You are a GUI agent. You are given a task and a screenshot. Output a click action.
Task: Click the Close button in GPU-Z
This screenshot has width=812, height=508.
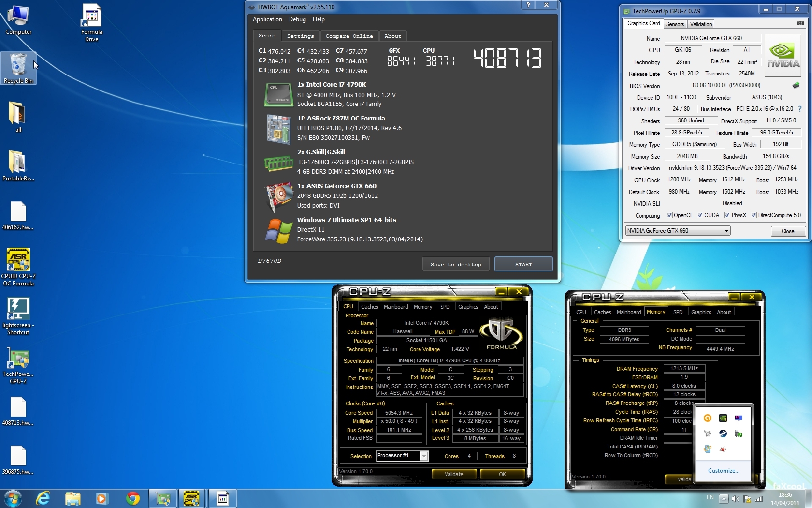pyautogui.click(x=788, y=231)
